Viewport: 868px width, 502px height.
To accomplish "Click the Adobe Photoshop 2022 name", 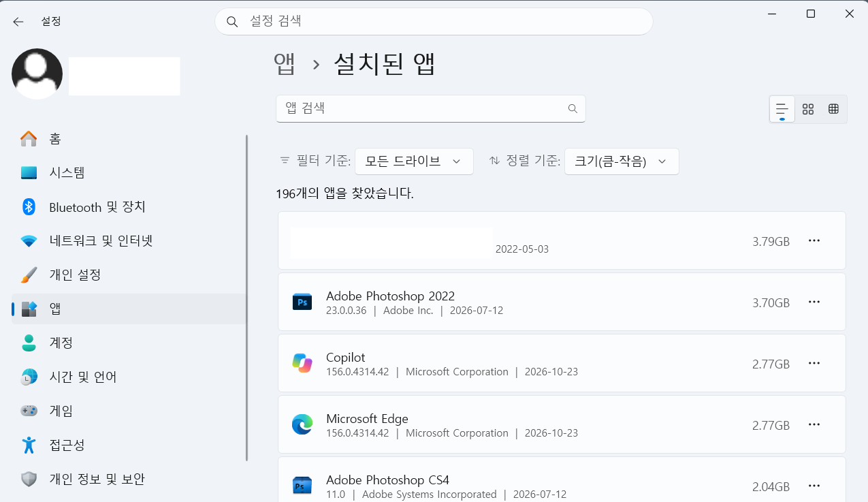I will [390, 296].
